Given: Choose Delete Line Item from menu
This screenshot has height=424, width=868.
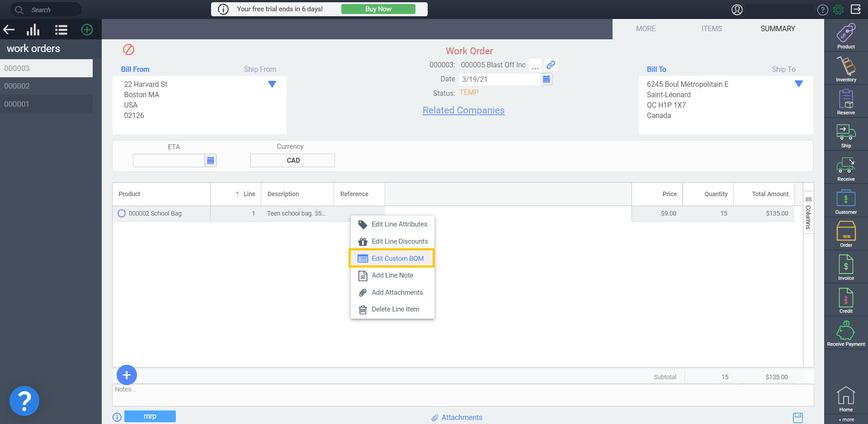Looking at the screenshot, I should pos(392,309).
